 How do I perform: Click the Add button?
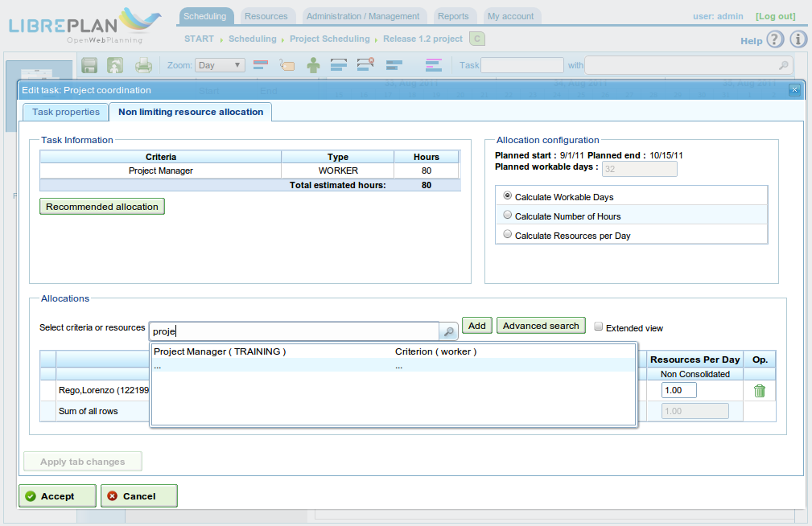click(477, 326)
